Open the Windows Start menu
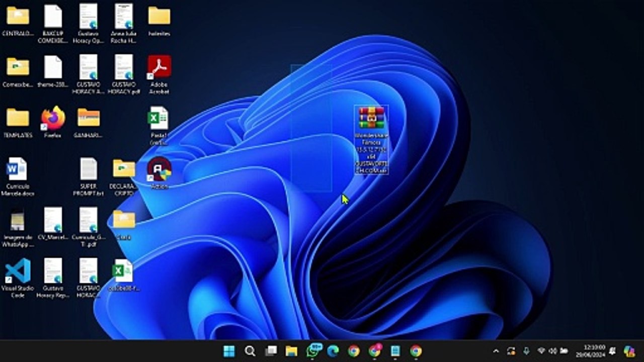Screen dimensions: 644x362 (229, 351)
